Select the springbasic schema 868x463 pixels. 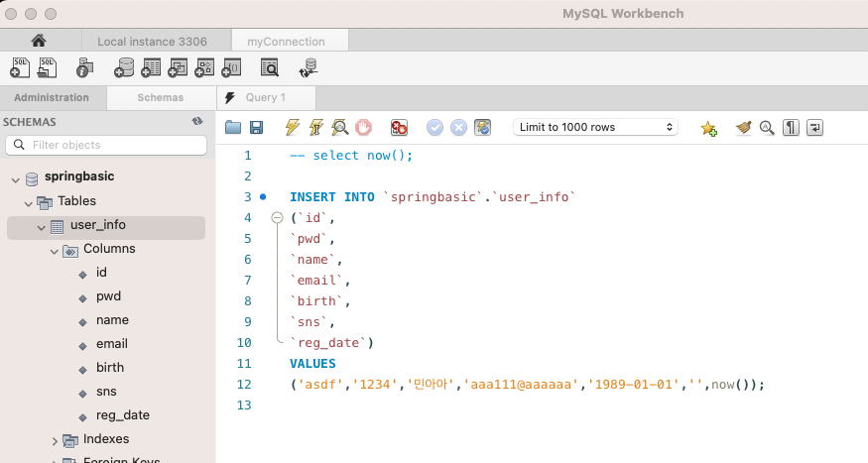tap(79, 176)
